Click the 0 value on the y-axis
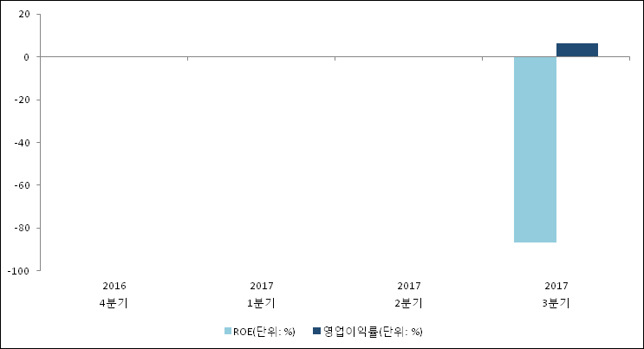644x349 pixels. coord(27,57)
